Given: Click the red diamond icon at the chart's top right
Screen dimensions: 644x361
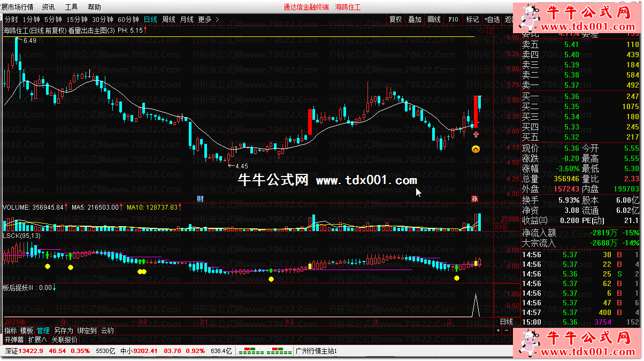Looking at the screenshot, I should [x=481, y=31].
